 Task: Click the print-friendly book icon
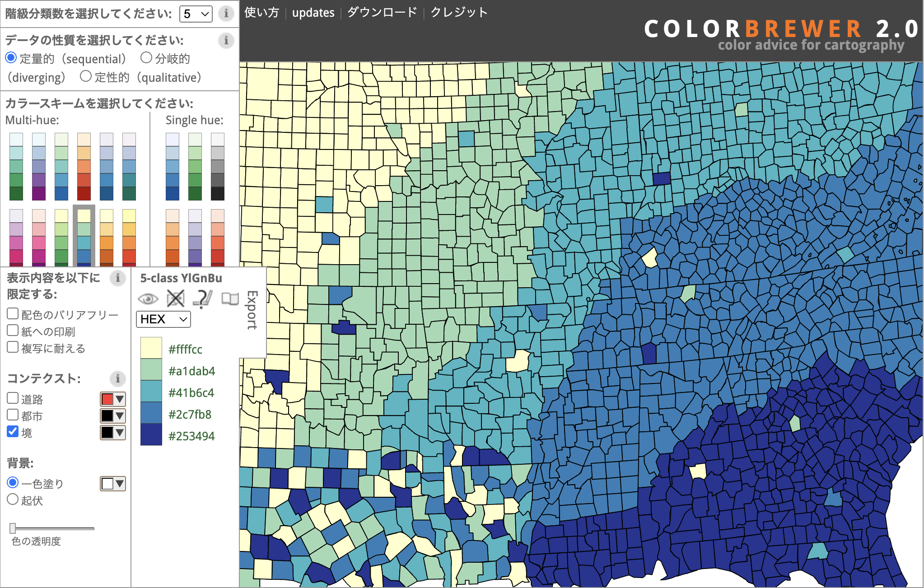pos(230,299)
